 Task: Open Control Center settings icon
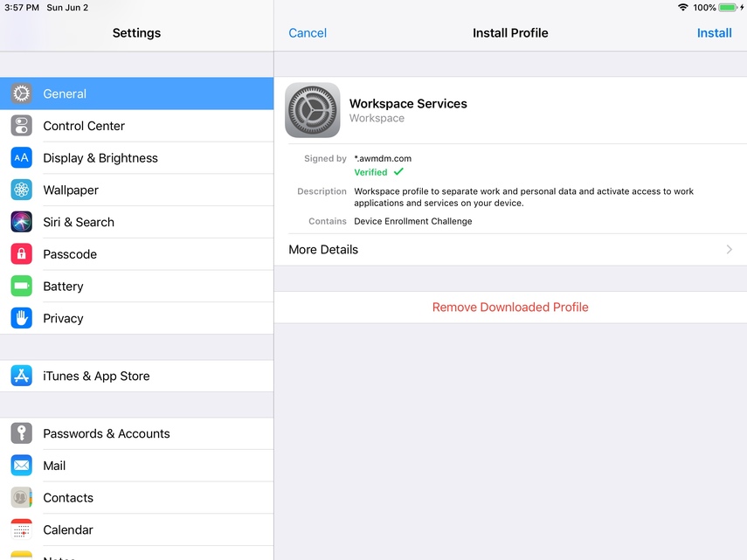coord(22,126)
